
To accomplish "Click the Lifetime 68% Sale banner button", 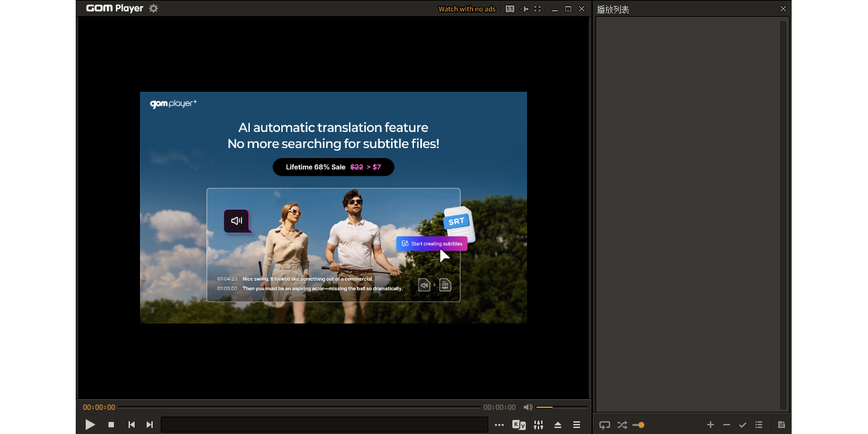I will (333, 167).
